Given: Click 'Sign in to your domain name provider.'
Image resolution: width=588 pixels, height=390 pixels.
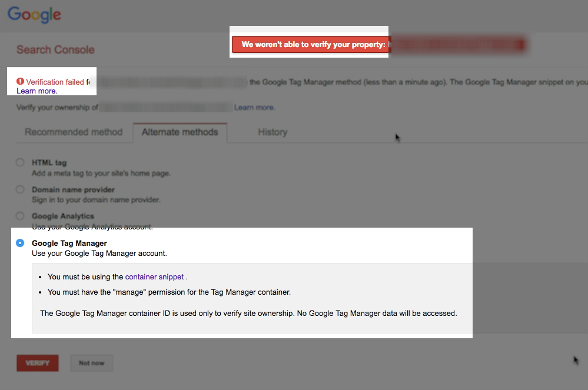Looking at the screenshot, I should click(96, 199).
